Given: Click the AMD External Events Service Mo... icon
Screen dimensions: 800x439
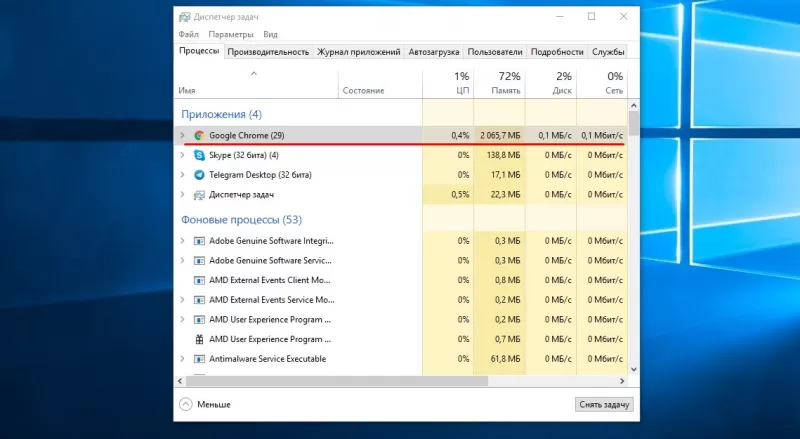Looking at the screenshot, I should pyautogui.click(x=199, y=300).
